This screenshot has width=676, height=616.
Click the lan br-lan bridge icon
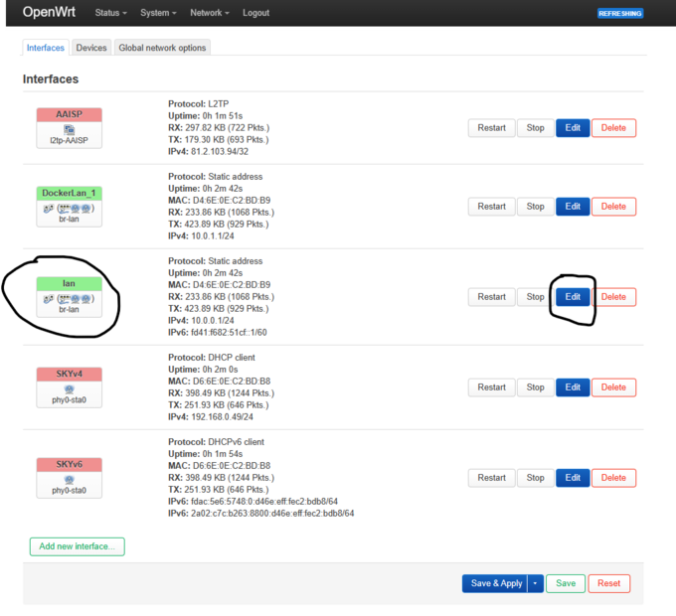pyautogui.click(x=69, y=298)
